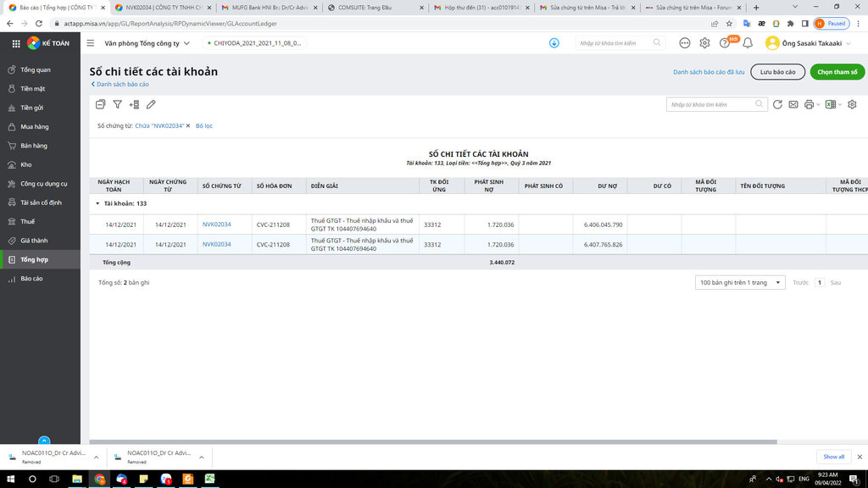This screenshot has height=488, width=868.
Task: Click Trước pagination button
Action: (800, 283)
